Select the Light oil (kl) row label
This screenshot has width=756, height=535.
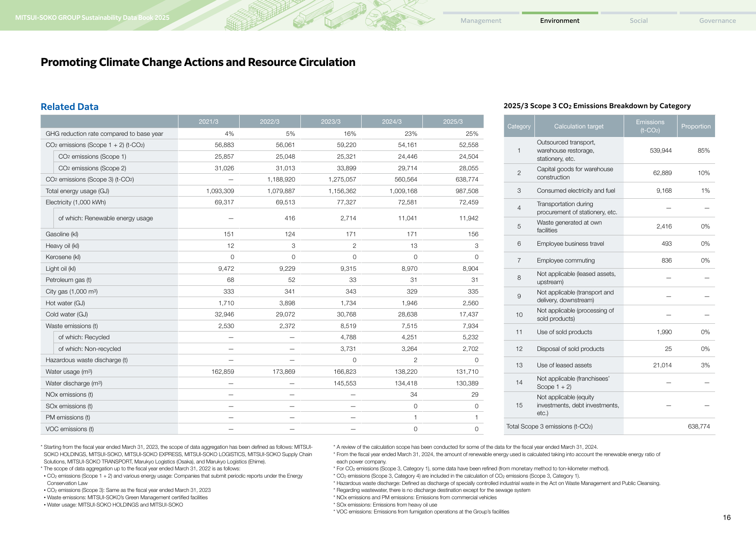pyautogui.click(x=61, y=269)
